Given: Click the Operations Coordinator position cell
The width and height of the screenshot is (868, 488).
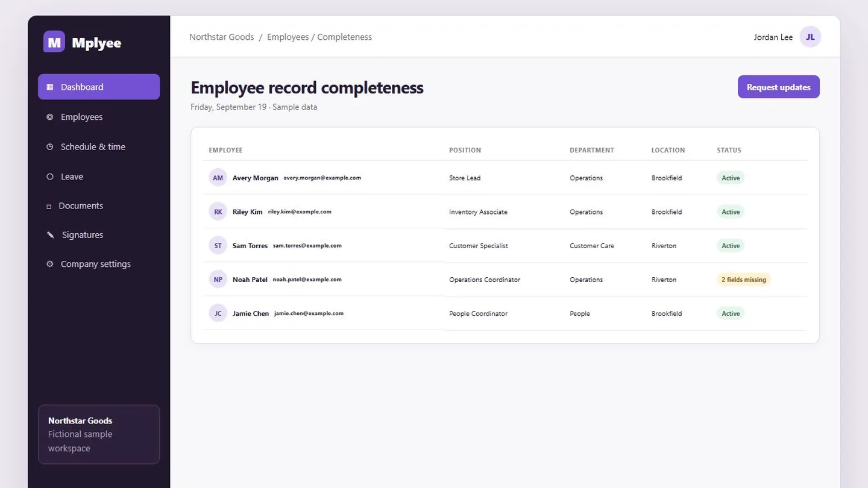Looking at the screenshot, I should 485,280.
